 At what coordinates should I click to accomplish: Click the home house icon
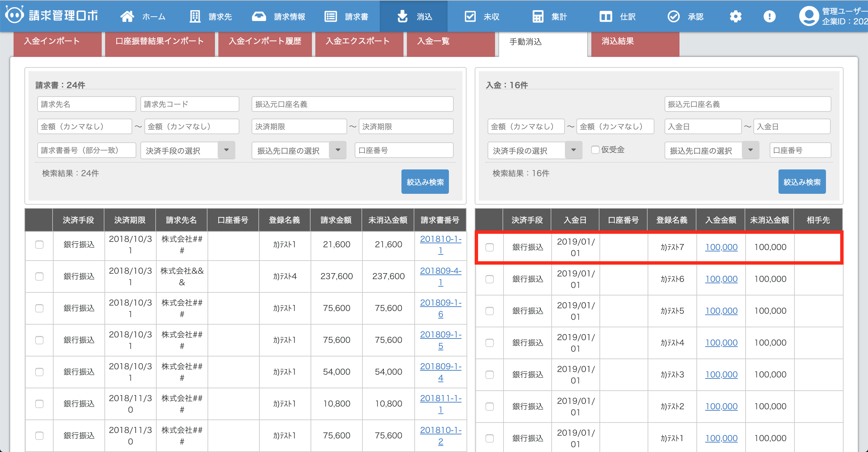point(127,16)
